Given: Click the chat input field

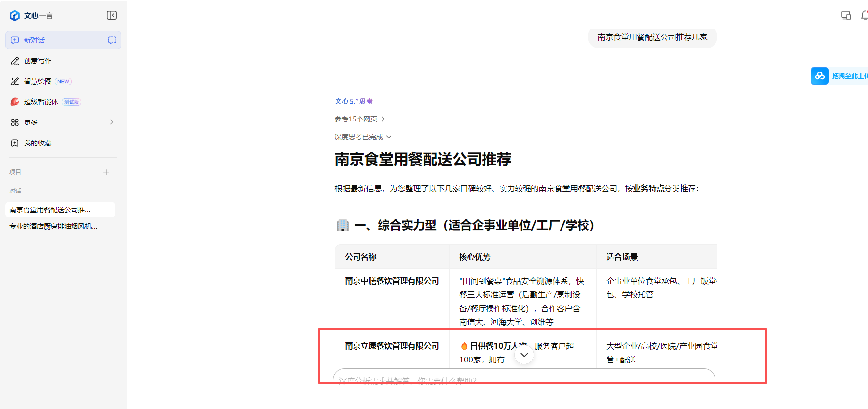Looking at the screenshot, I should pos(524,389).
